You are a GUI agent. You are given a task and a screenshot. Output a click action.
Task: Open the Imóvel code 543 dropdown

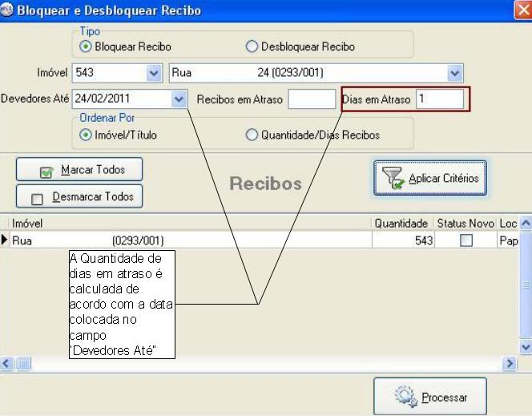[x=155, y=73]
